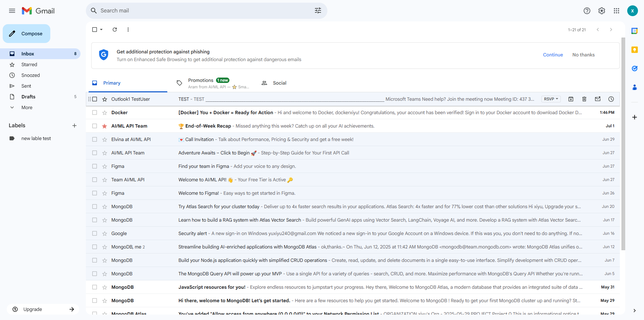
Task: Open the Google apps grid
Action: tap(616, 11)
